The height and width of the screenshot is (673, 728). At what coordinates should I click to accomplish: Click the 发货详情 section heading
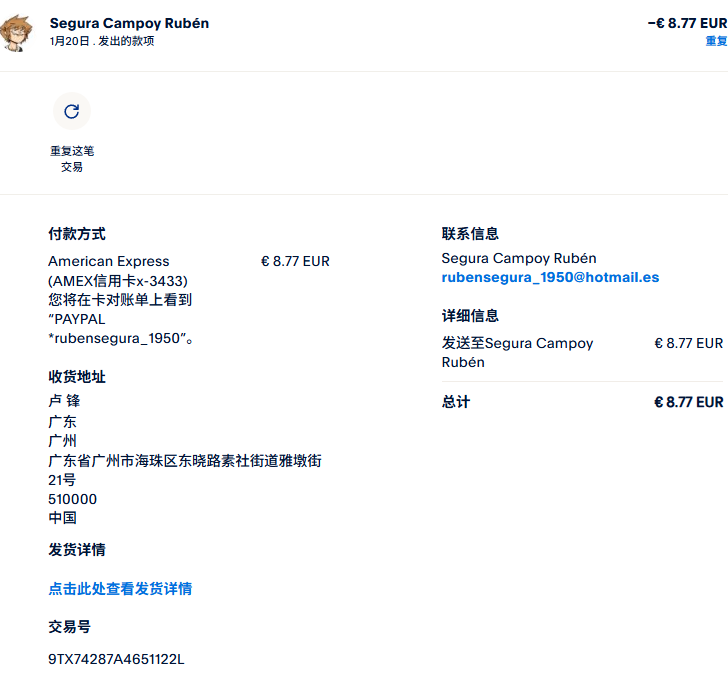pos(77,550)
